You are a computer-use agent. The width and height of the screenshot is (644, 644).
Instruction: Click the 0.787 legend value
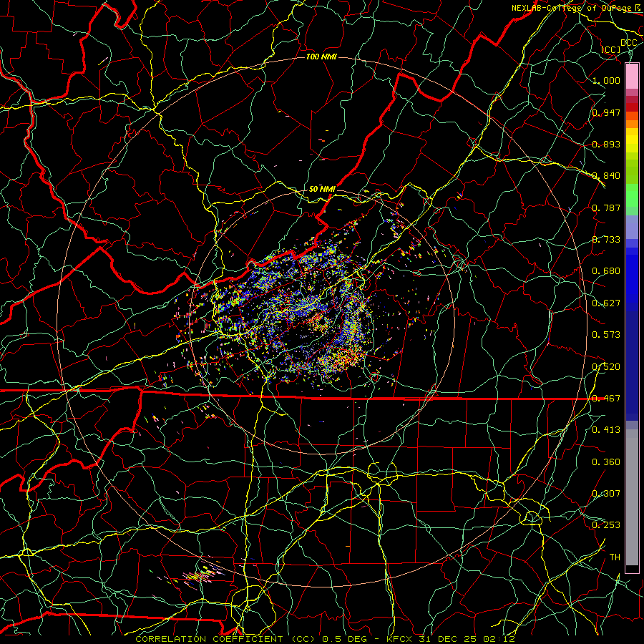(606, 208)
